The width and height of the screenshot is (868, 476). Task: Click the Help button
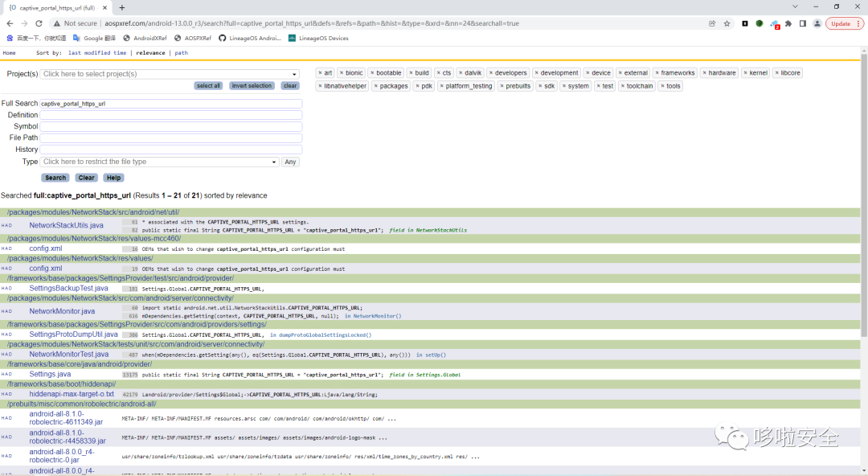(x=113, y=178)
